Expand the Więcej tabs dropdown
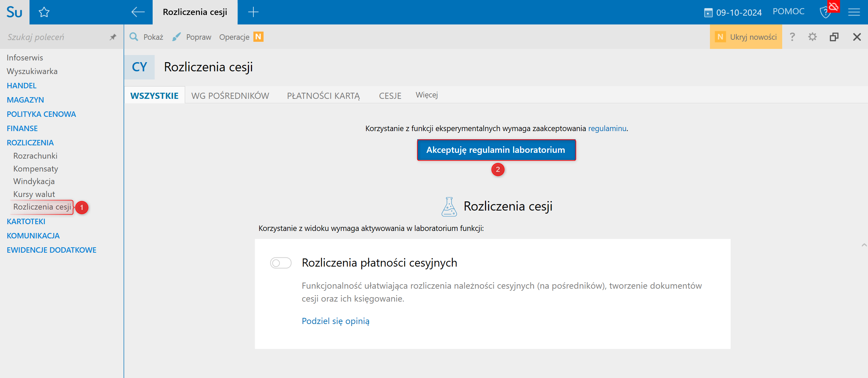Viewport: 868px width, 378px height. [x=426, y=95]
